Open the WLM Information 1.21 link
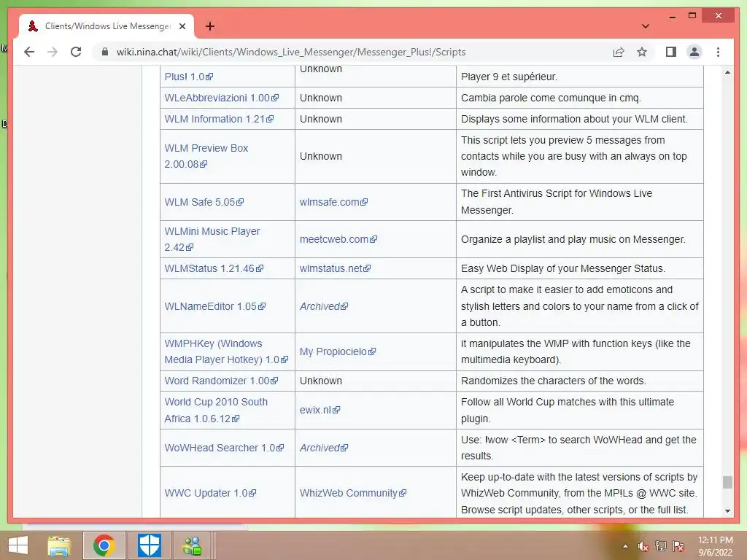The height and width of the screenshot is (560, 747). pos(219,119)
